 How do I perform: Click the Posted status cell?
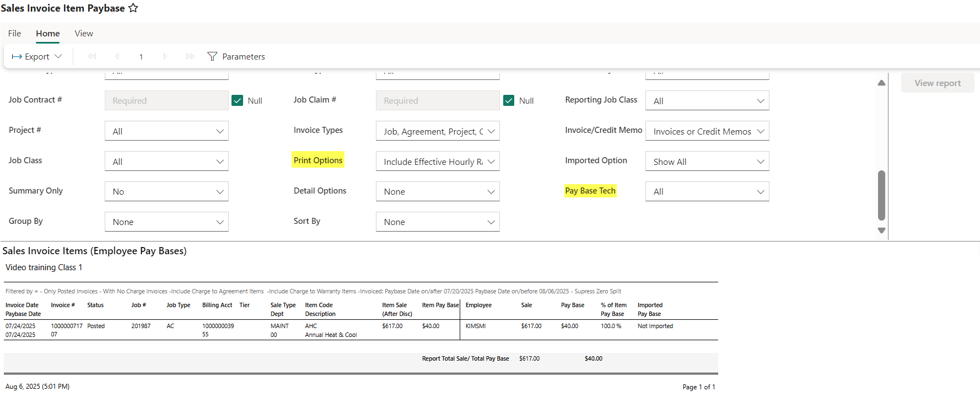(96, 326)
